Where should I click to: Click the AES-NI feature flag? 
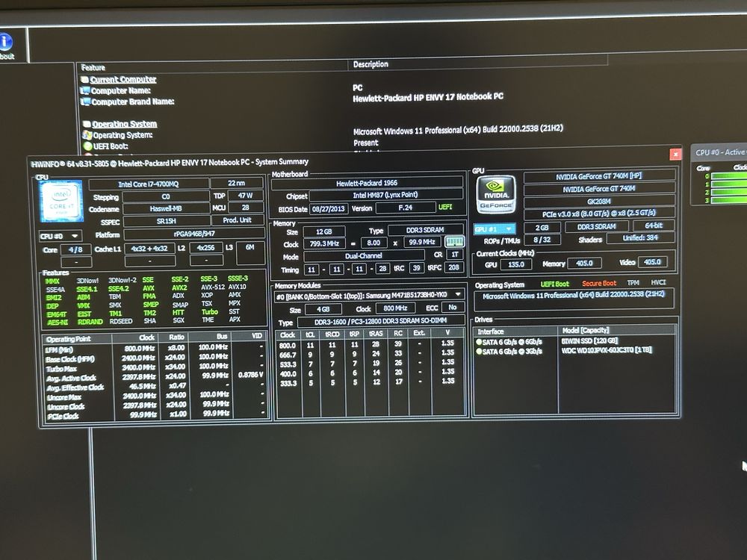pyautogui.click(x=58, y=323)
